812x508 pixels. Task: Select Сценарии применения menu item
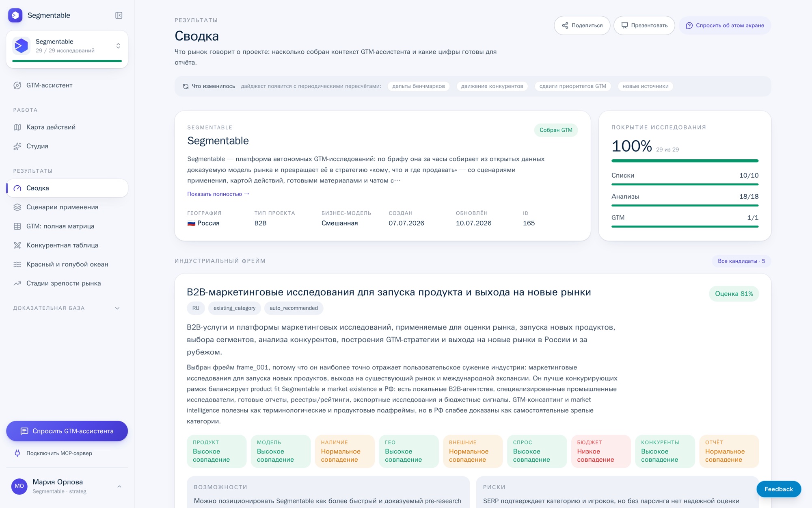tap(67, 207)
